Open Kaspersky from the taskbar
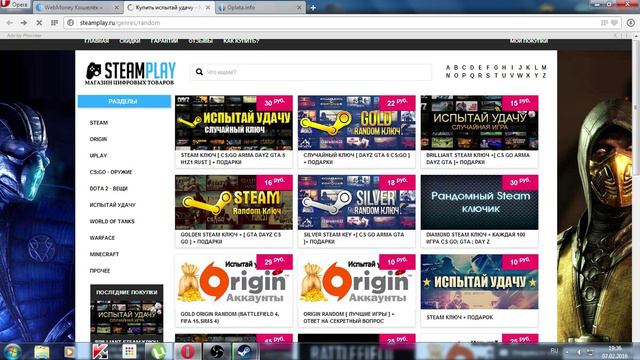 point(100,351)
